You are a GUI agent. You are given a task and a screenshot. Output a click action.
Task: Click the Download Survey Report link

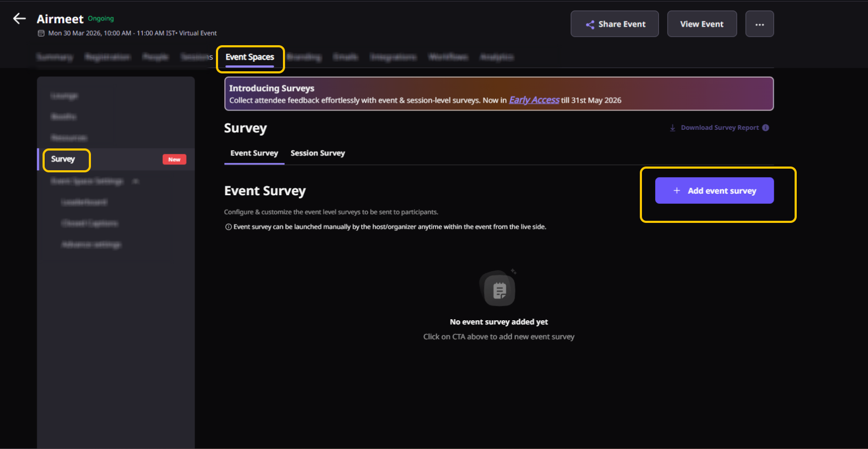pyautogui.click(x=720, y=128)
